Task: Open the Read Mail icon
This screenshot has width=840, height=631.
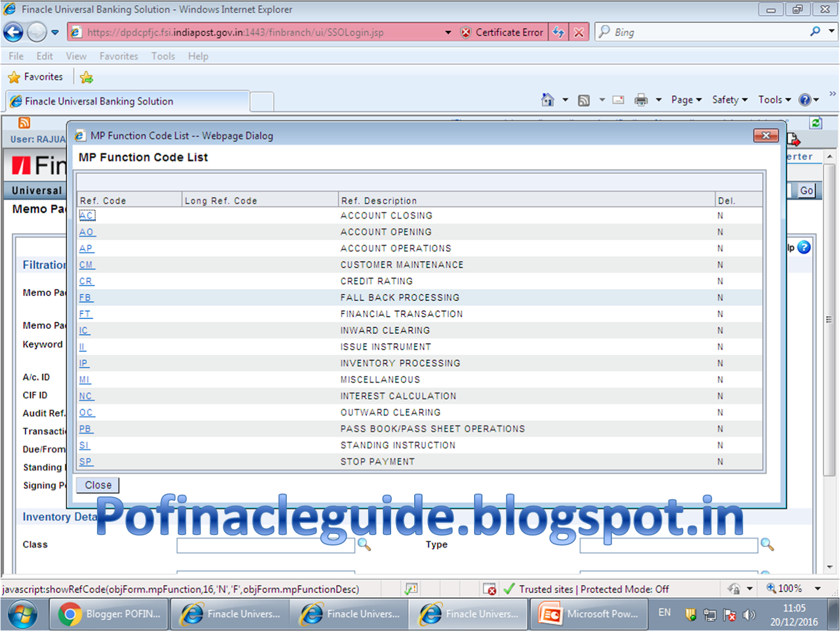Action: (x=617, y=99)
